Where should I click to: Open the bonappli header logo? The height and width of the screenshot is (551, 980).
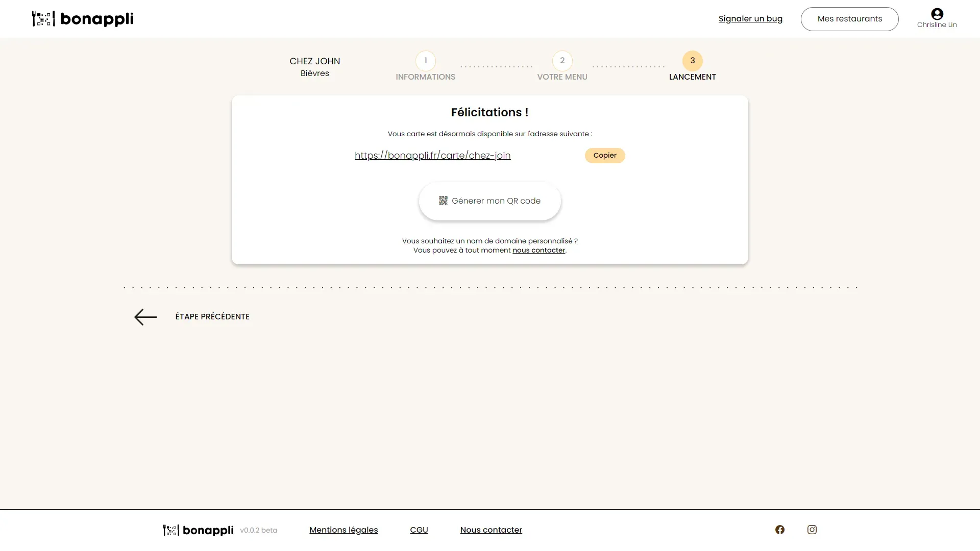point(83,19)
